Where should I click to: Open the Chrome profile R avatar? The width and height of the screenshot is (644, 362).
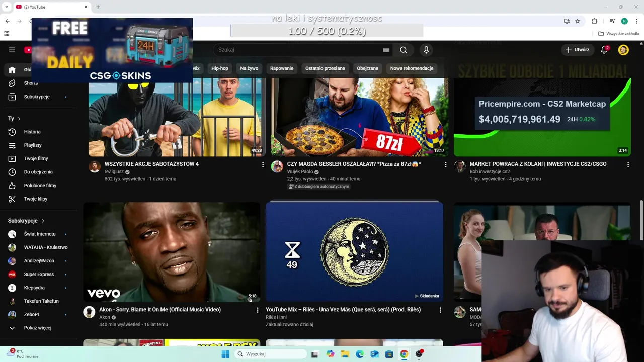coord(624,21)
